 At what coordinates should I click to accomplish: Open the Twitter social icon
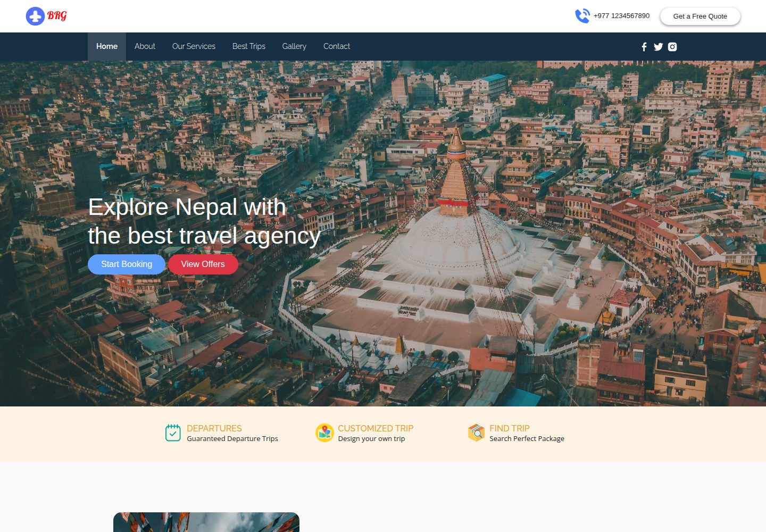coord(659,47)
